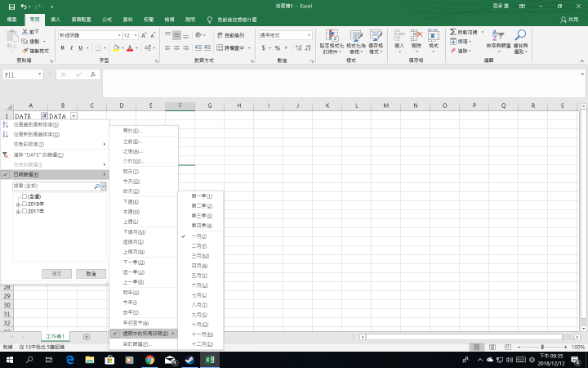Click the Google Chrome taskbar icon
The image size is (588, 368).
(x=149, y=360)
